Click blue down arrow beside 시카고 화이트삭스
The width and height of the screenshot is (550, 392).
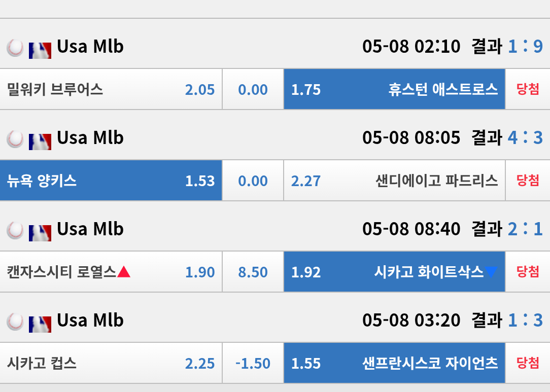(x=491, y=272)
